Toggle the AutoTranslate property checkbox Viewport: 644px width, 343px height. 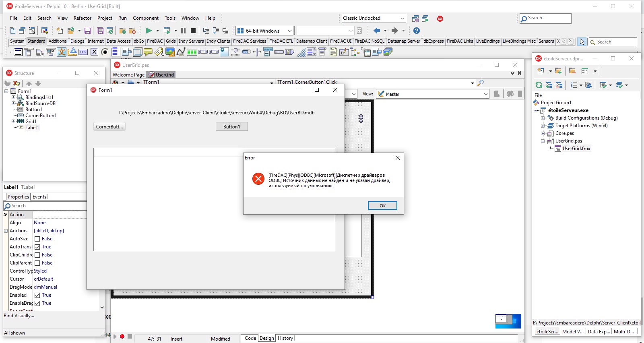37,247
